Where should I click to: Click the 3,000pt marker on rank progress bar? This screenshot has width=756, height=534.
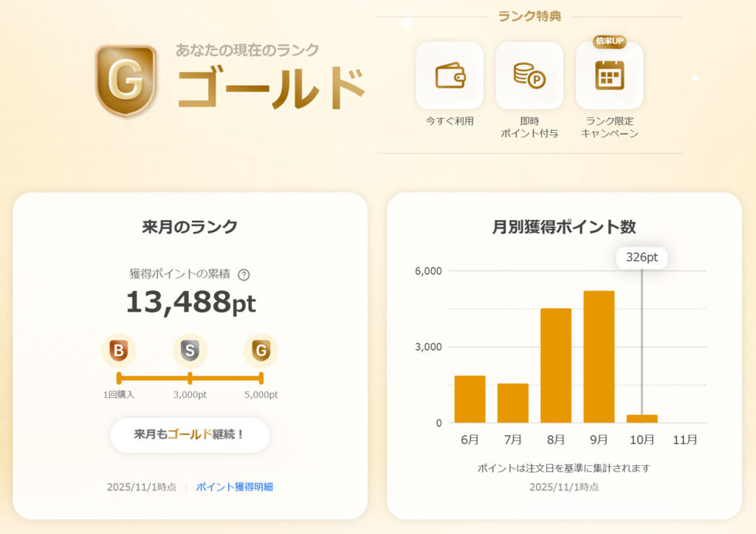(x=190, y=378)
